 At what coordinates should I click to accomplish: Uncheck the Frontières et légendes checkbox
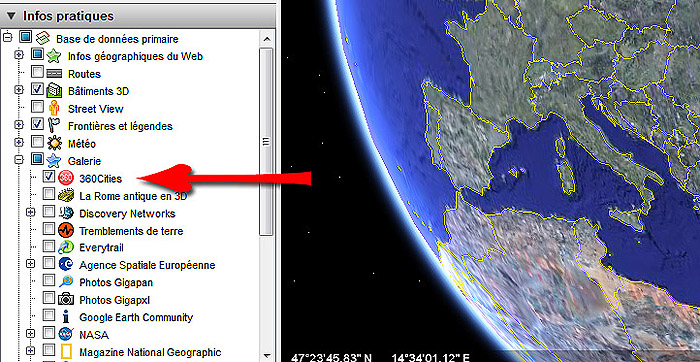tap(38, 125)
